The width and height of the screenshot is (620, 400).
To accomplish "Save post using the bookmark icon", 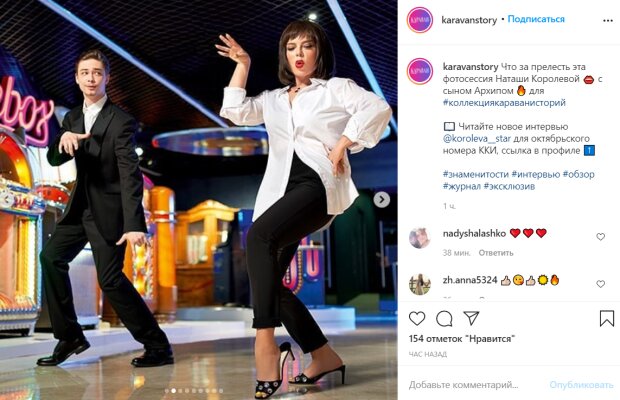I will coord(607,318).
